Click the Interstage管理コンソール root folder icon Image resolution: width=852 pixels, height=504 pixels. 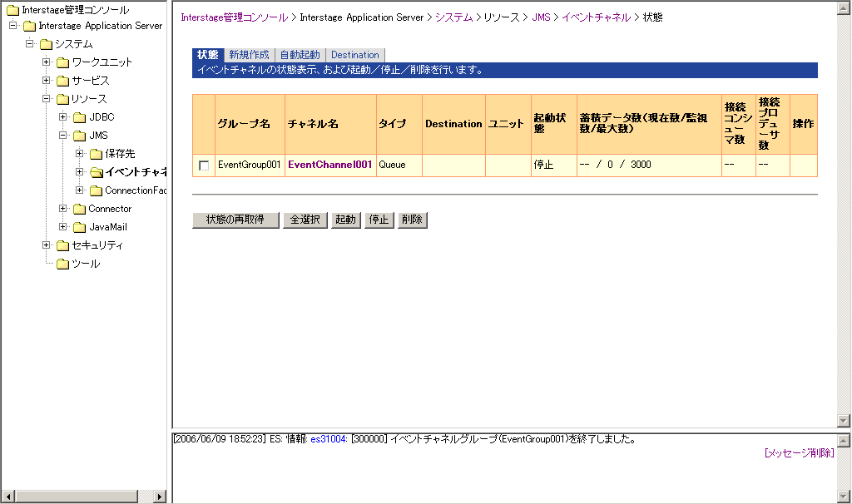(x=12, y=10)
